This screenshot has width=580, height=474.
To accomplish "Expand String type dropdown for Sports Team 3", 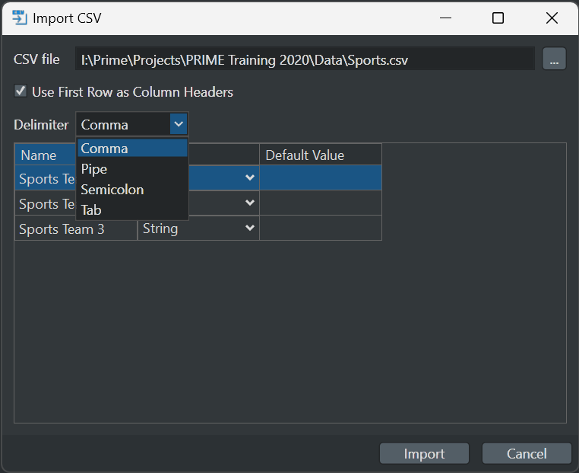I will (250, 228).
